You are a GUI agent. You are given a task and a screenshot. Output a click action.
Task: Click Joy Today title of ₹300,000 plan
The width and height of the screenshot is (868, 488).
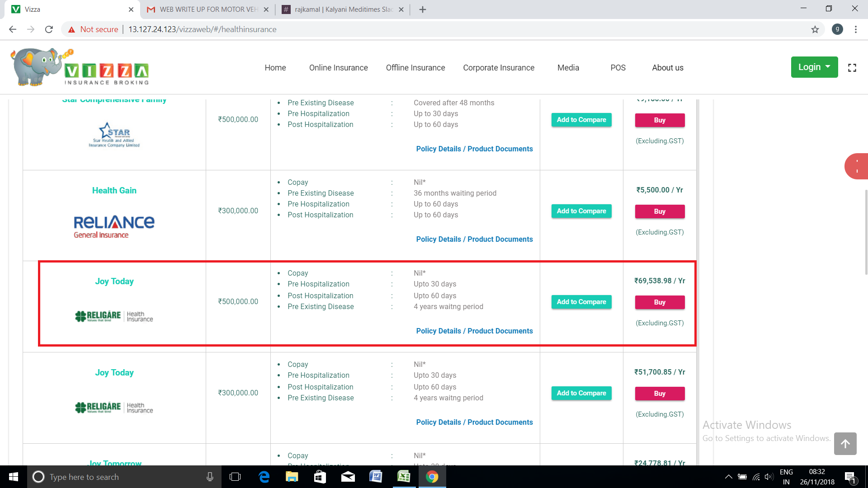(x=114, y=373)
